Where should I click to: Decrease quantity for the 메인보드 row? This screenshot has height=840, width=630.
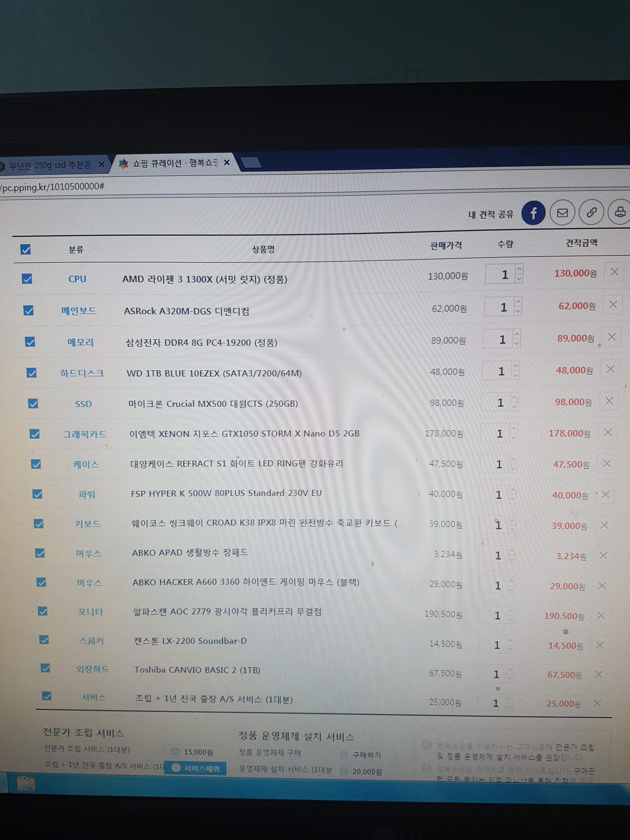518,311
